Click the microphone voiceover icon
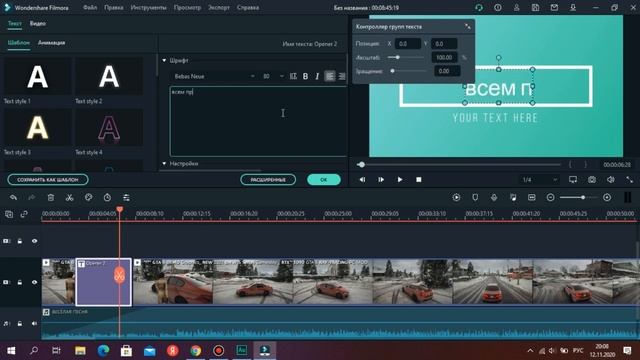The height and width of the screenshot is (360, 640). tap(494, 198)
